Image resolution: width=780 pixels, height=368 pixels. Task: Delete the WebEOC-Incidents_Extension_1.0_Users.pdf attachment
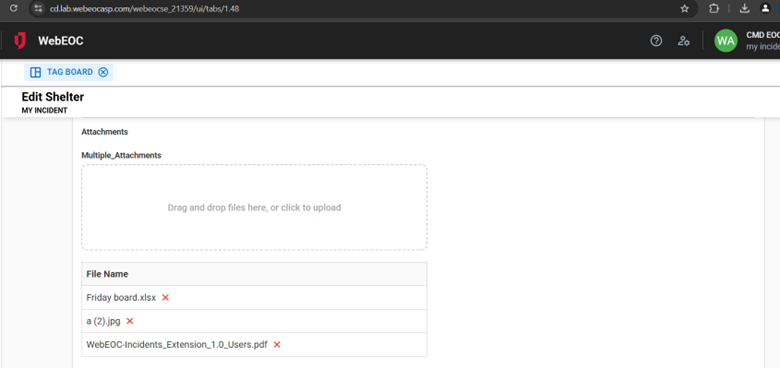(x=277, y=345)
